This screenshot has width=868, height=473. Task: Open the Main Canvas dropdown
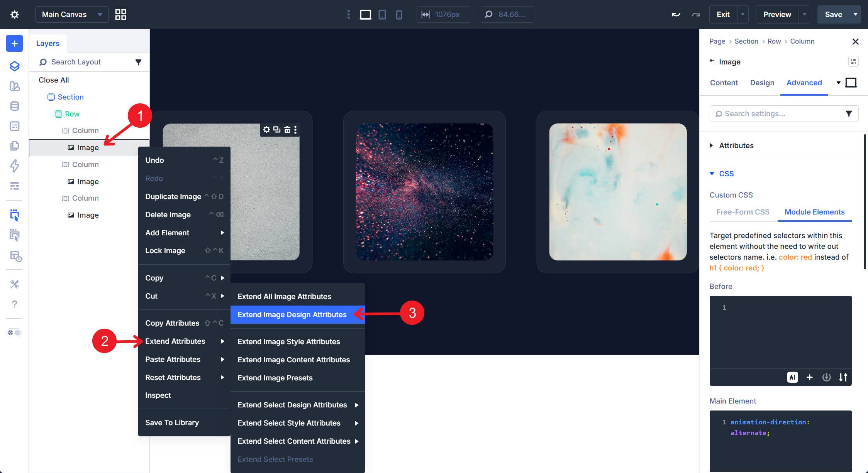72,14
